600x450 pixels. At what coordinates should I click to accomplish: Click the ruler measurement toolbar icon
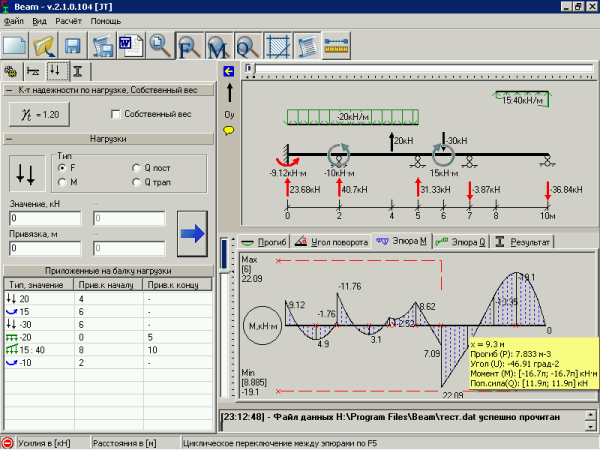pyautogui.click(x=336, y=46)
